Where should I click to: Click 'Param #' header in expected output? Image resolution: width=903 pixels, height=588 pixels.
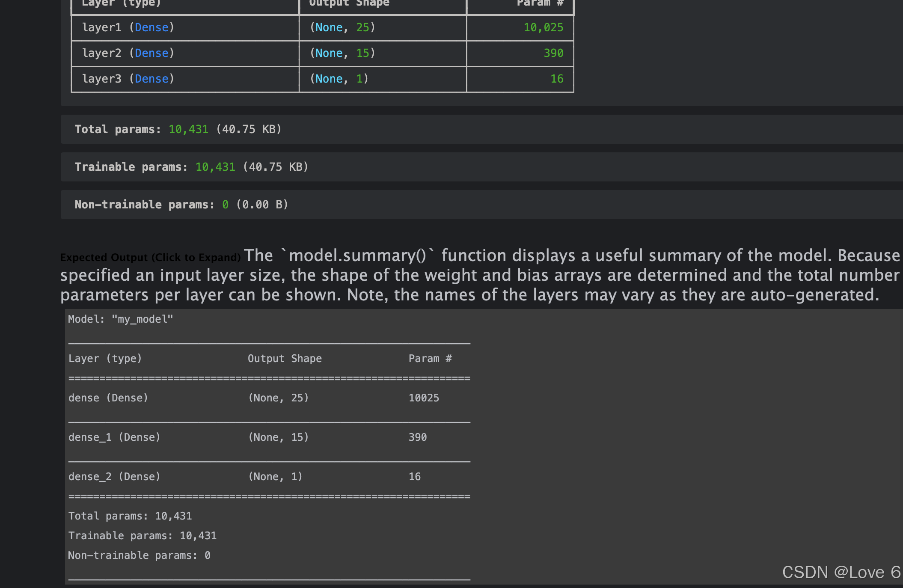click(430, 359)
